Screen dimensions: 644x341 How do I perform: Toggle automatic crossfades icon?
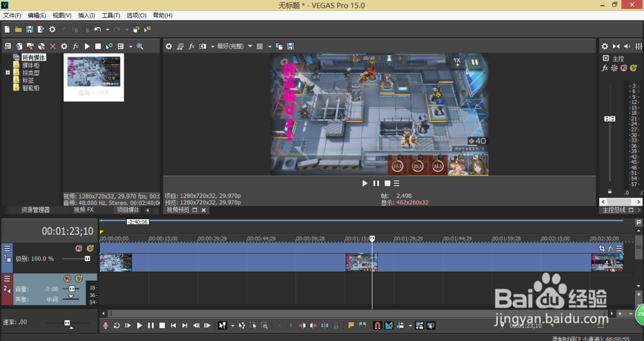coord(389,326)
